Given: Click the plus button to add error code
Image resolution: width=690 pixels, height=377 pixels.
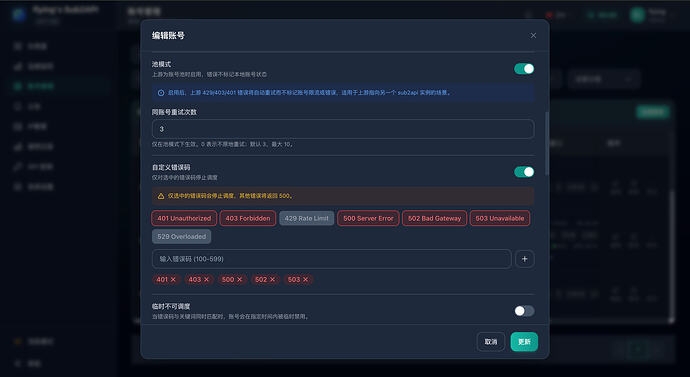Looking at the screenshot, I should 525,259.
